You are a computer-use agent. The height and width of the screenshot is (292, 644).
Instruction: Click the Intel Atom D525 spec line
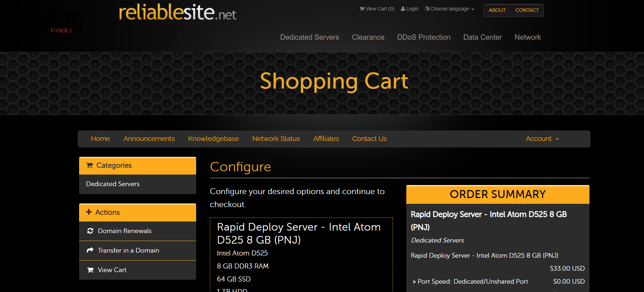(x=242, y=253)
